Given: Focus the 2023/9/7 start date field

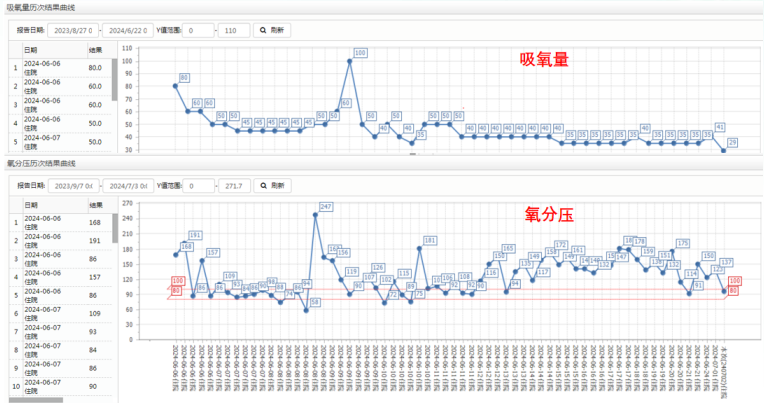Looking at the screenshot, I should point(74,186).
